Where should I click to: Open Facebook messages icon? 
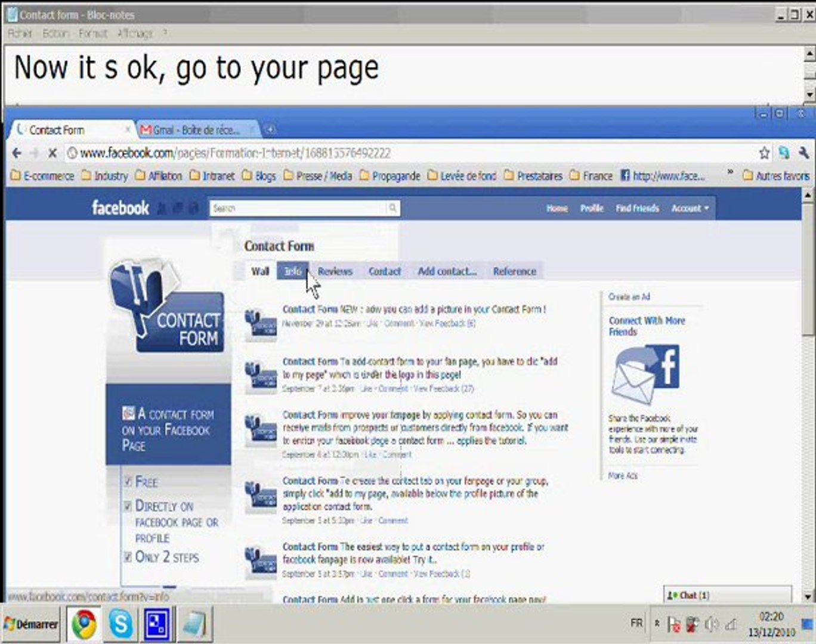tap(177, 208)
